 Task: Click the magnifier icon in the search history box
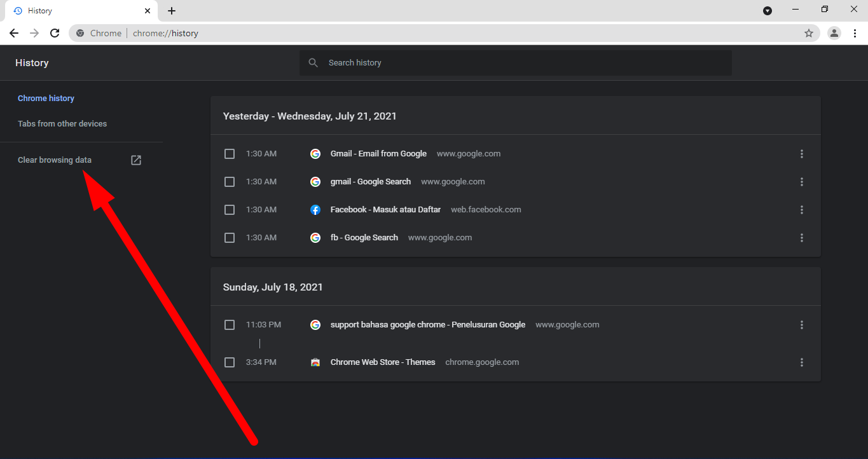(313, 63)
